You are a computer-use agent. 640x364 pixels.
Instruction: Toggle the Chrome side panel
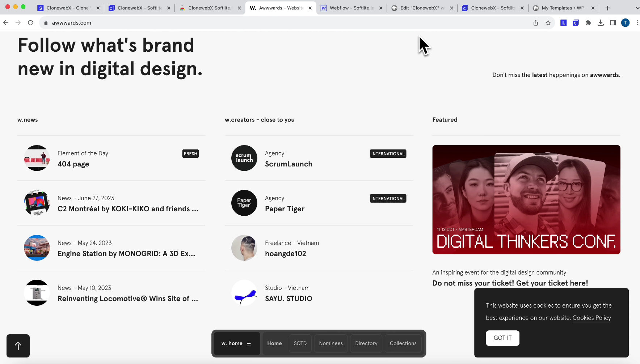612,22
